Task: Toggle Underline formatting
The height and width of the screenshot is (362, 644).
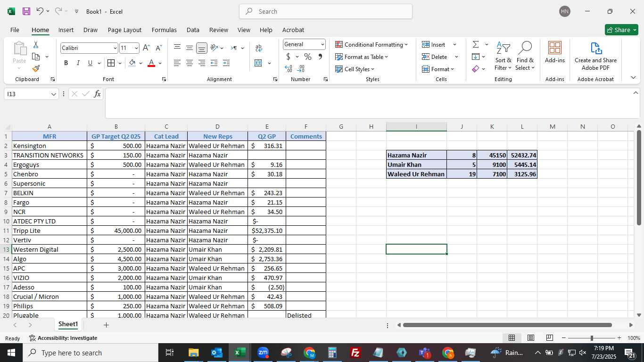Action: pos(90,63)
